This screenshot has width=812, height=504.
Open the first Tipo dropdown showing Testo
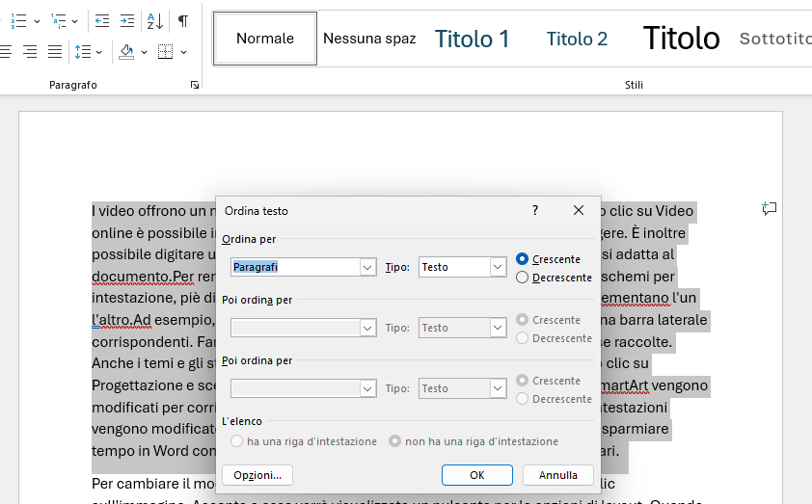tap(498, 267)
